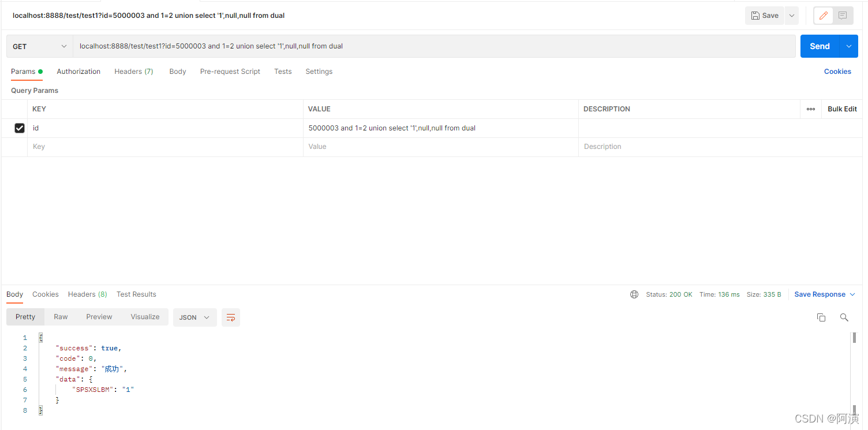Open the response Cookies tab

click(x=46, y=294)
